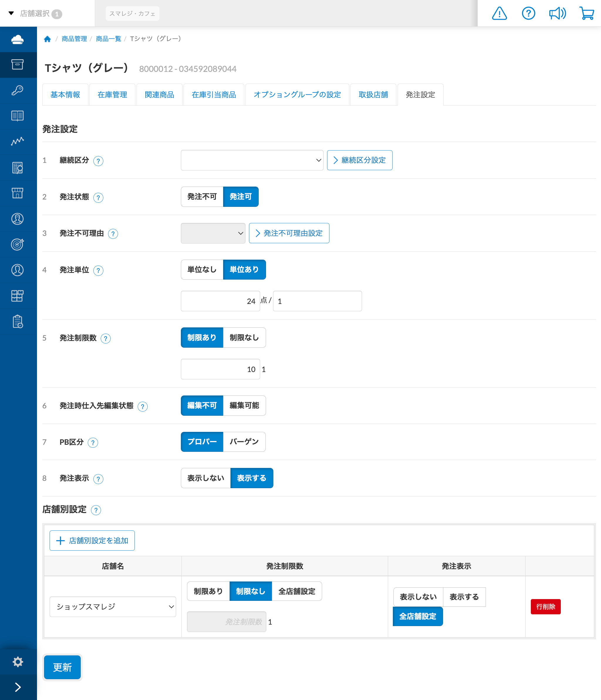Switch to the 取扱店舗 tab
Screen dimensions: 601x700
(x=373, y=94)
